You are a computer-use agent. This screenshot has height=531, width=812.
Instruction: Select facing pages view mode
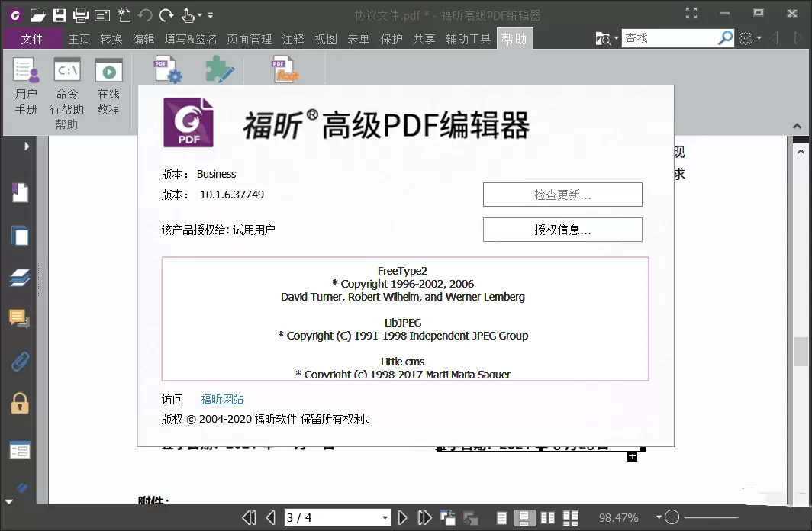(547, 517)
